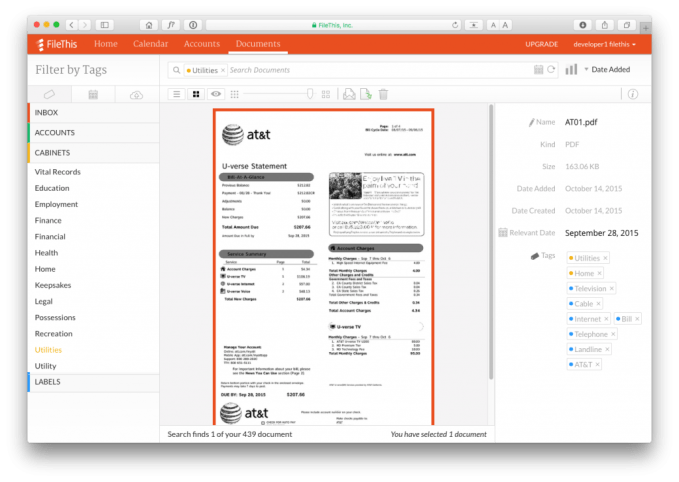This screenshot has width=679, height=482.
Task: Click the export document icon
Action: [x=366, y=94]
